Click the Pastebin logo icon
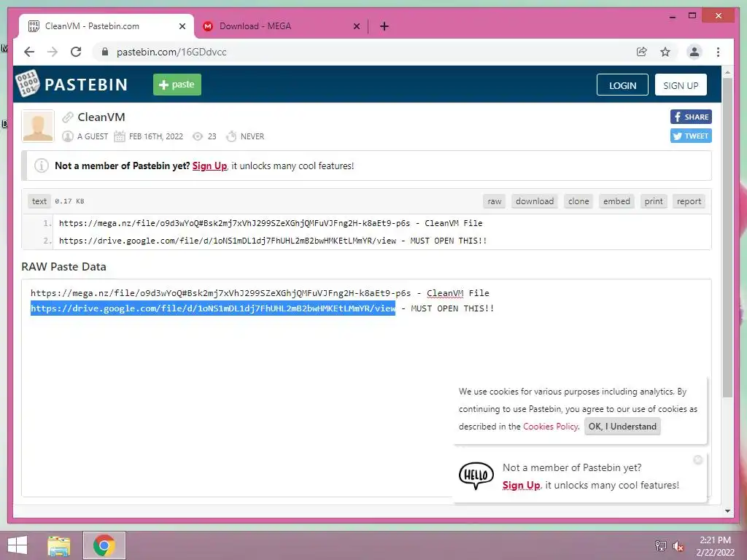 pyautogui.click(x=27, y=84)
